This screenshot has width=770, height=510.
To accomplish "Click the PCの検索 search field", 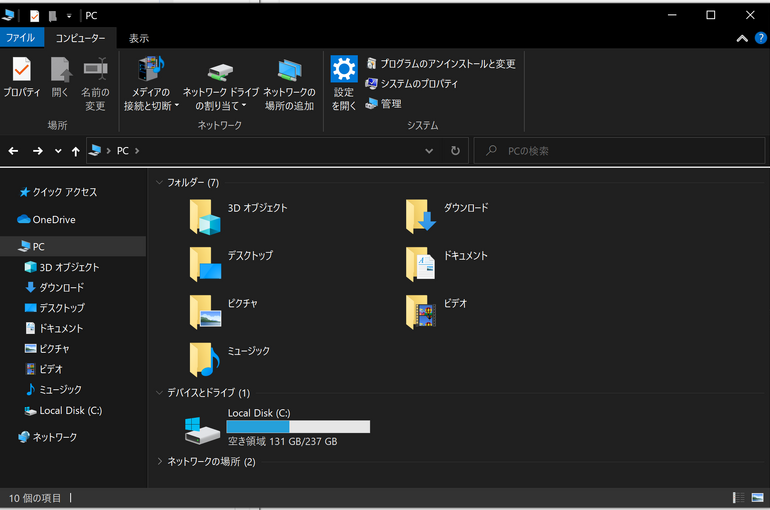I will (x=619, y=151).
